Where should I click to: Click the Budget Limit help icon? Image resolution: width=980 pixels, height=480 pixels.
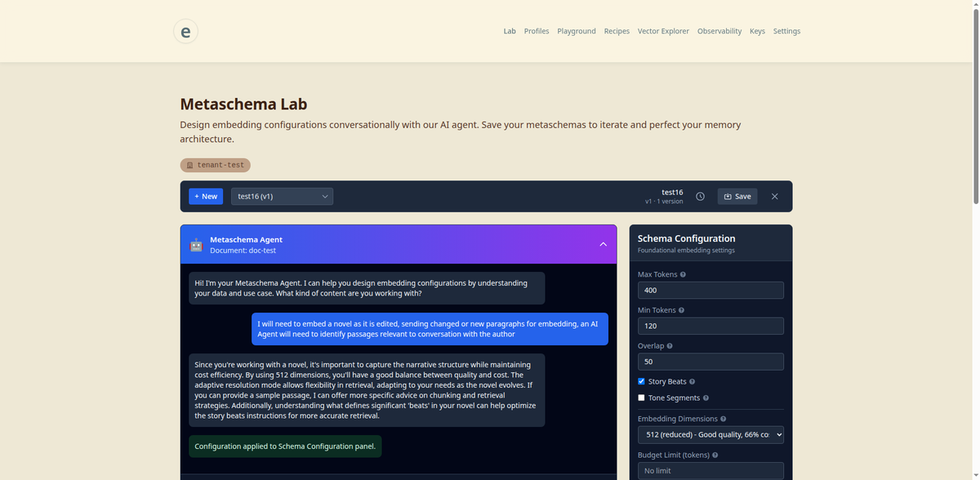click(715, 455)
